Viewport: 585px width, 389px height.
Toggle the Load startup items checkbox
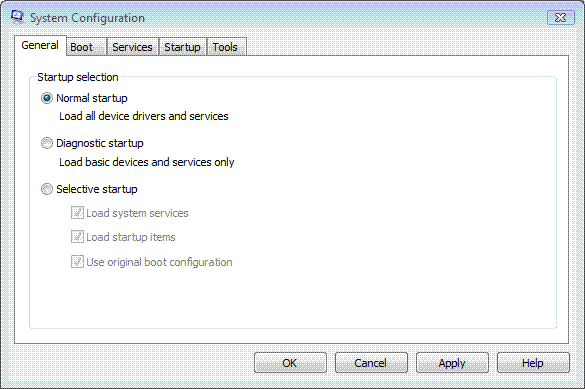click(77, 237)
